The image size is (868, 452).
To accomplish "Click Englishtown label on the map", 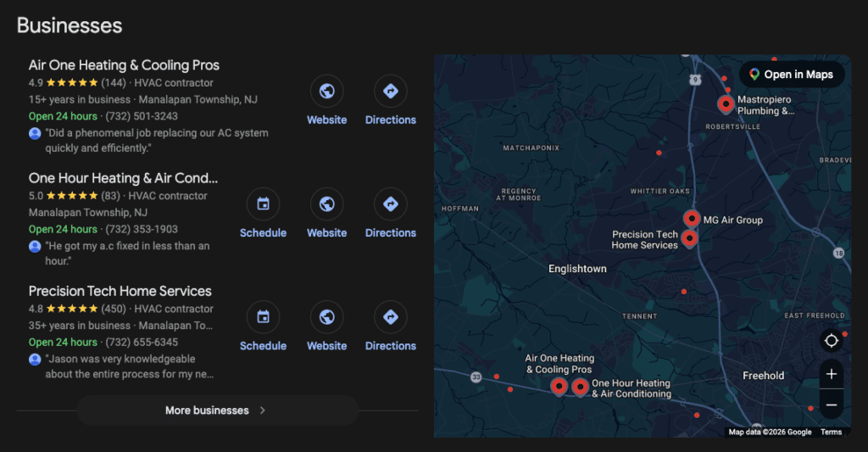I will tap(577, 269).
